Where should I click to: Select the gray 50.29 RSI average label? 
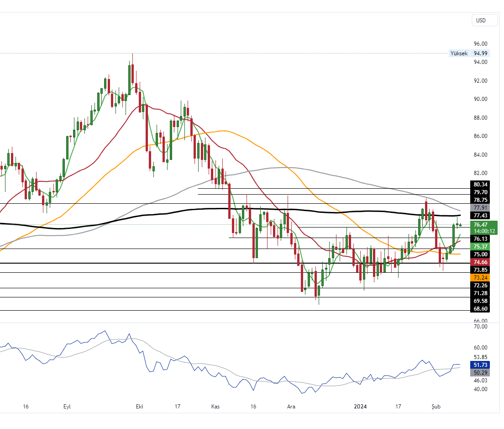(481, 373)
